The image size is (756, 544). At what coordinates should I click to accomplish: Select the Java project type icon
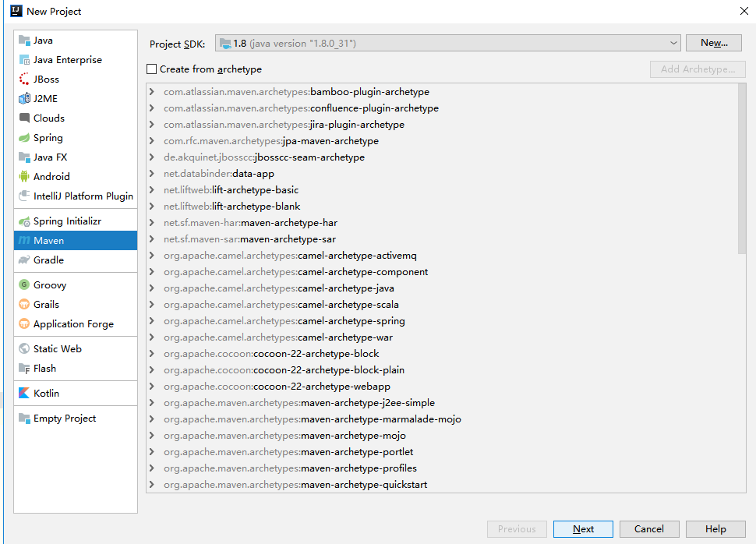pyautogui.click(x=24, y=40)
